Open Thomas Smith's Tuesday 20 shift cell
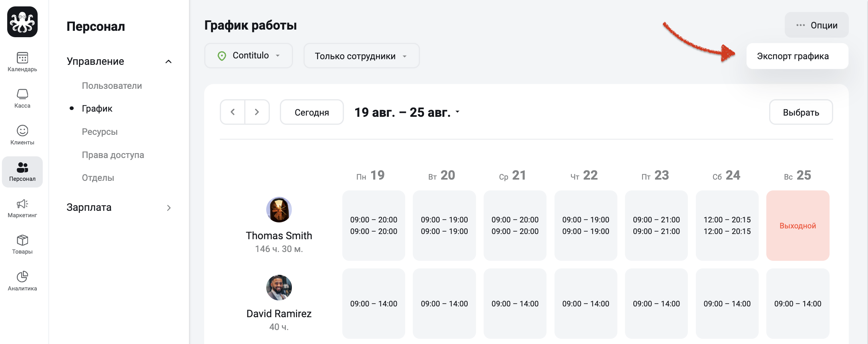868x344 pixels. click(x=444, y=226)
